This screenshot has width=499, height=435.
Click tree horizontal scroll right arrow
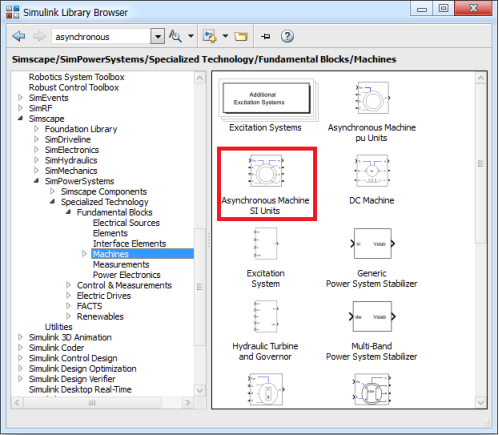[188, 403]
